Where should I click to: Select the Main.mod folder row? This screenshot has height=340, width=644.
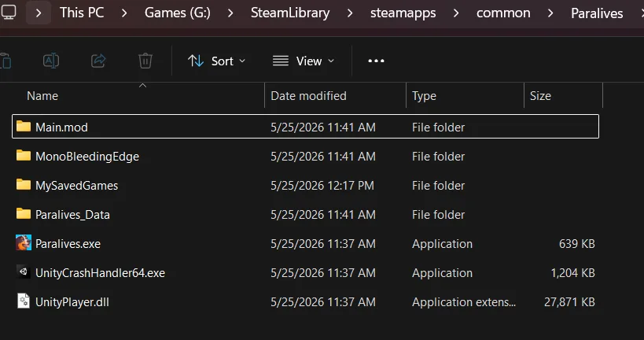point(305,127)
